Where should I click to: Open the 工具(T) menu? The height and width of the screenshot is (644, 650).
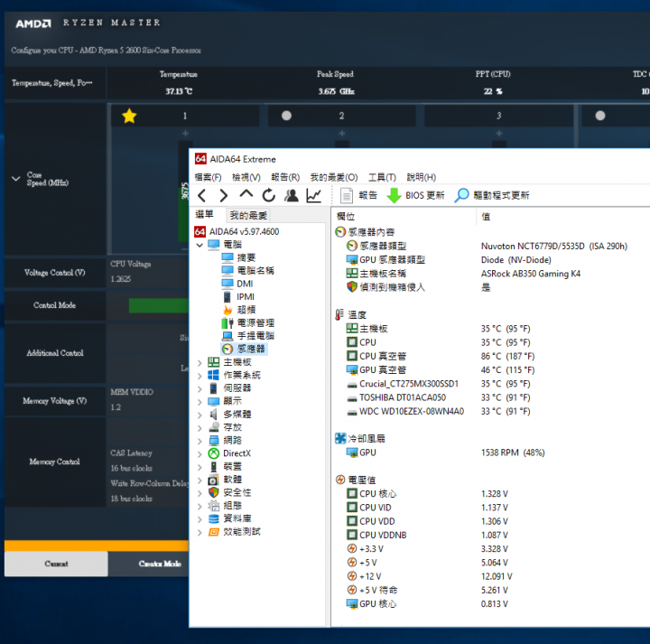pyautogui.click(x=382, y=177)
